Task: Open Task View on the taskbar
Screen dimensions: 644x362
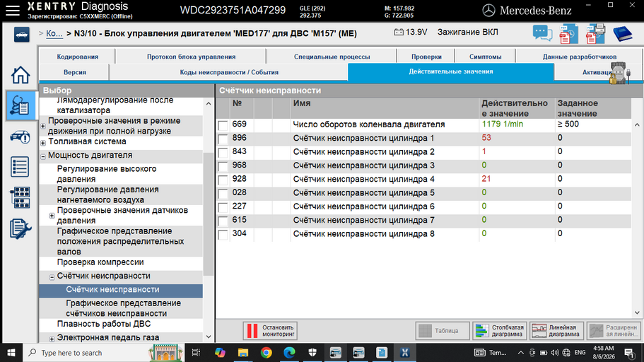Action: (196, 353)
